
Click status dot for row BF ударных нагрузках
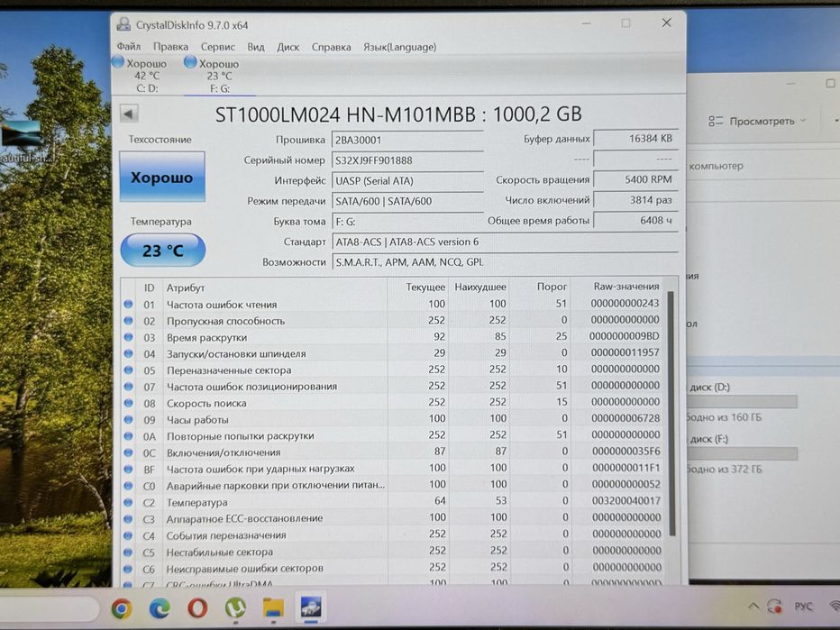tap(128, 470)
